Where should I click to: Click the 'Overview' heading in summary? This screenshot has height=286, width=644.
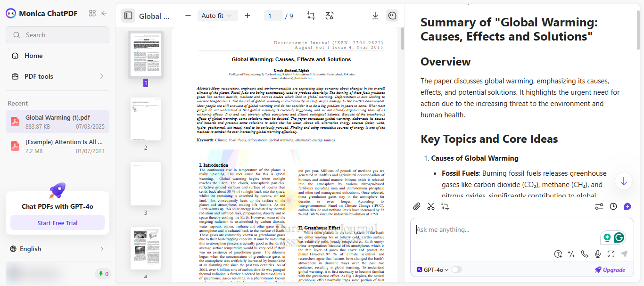pyautogui.click(x=446, y=62)
